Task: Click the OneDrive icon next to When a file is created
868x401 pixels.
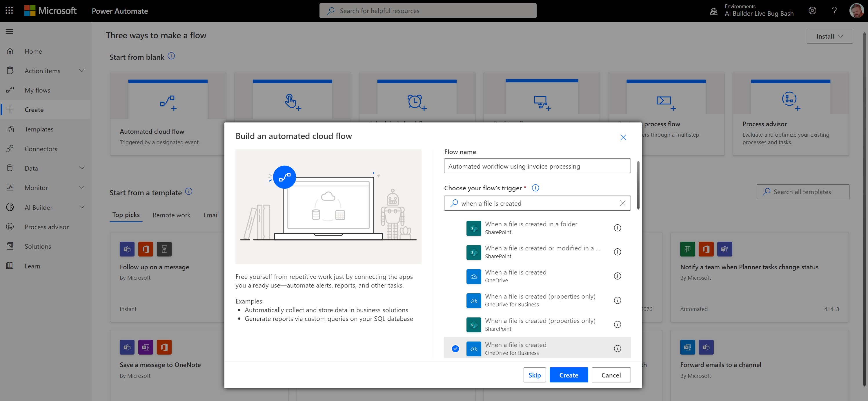Action: [474, 276]
